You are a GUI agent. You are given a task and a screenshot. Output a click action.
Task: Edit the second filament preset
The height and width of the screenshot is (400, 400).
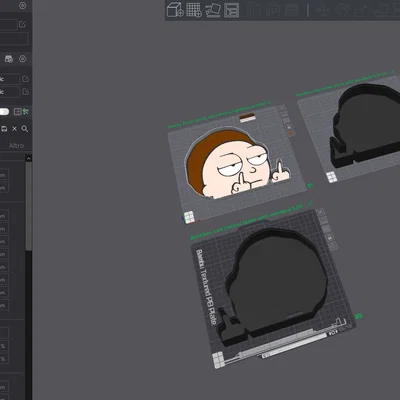(25, 92)
